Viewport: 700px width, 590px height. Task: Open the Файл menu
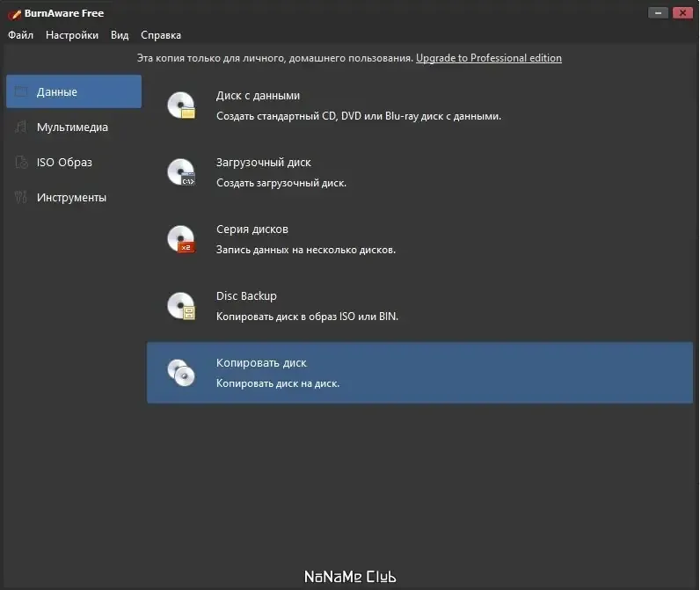coord(20,35)
